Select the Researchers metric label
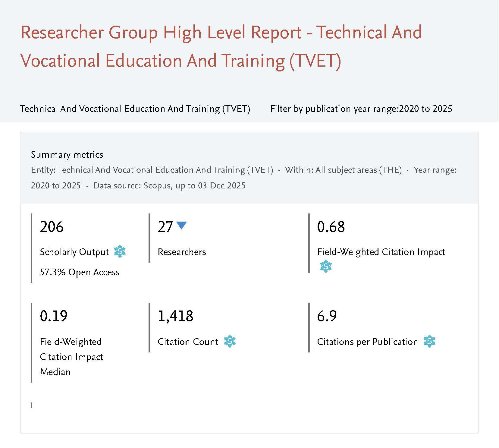Viewport: 499px width, 448px height. point(182,252)
